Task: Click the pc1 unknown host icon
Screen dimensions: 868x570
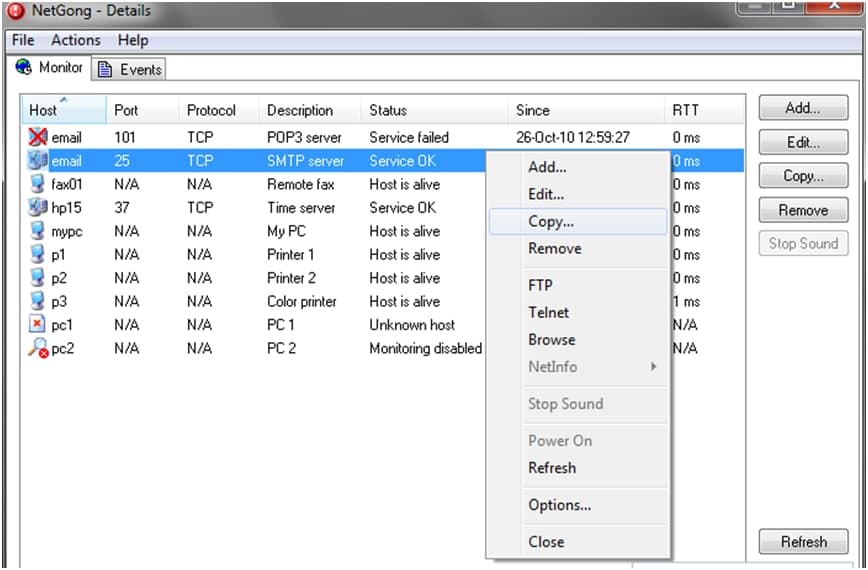Action: coord(38,325)
